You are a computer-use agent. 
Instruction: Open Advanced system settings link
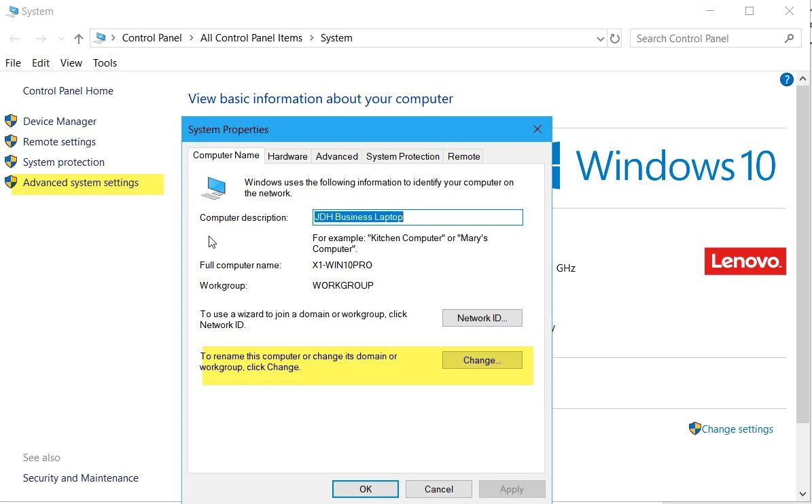click(x=81, y=182)
